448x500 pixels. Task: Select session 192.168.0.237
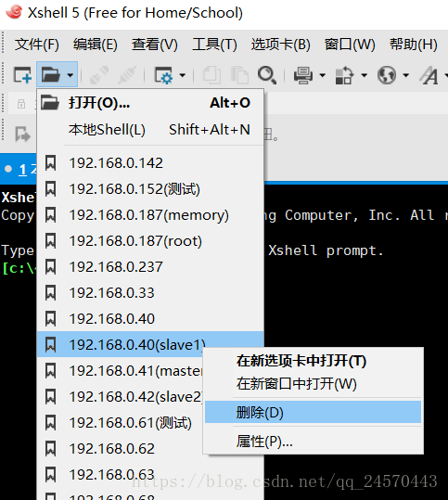point(150,267)
